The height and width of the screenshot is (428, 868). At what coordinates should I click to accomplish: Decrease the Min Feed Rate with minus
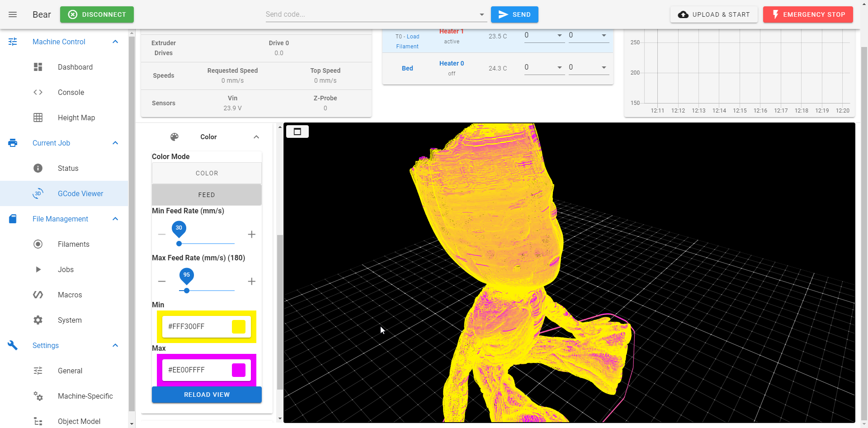162,234
